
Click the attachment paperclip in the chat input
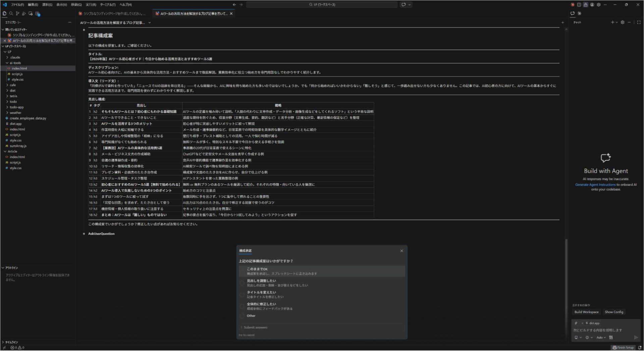(x=576, y=323)
